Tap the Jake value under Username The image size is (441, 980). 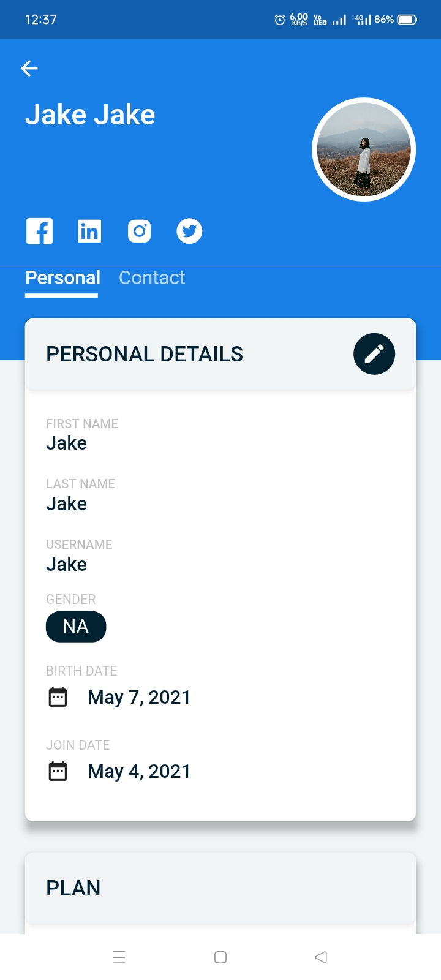point(67,565)
